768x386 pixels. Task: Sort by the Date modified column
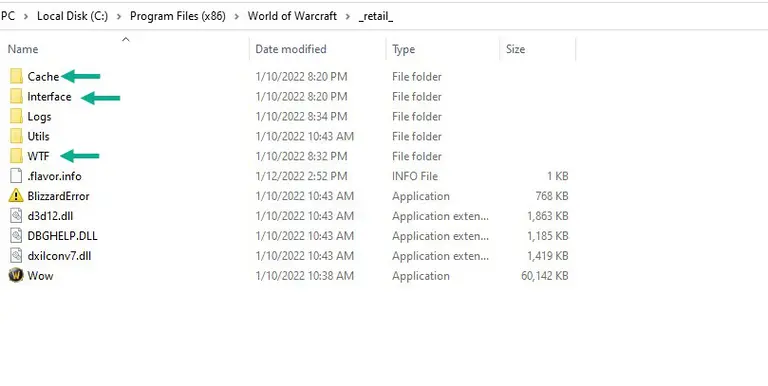tap(291, 49)
